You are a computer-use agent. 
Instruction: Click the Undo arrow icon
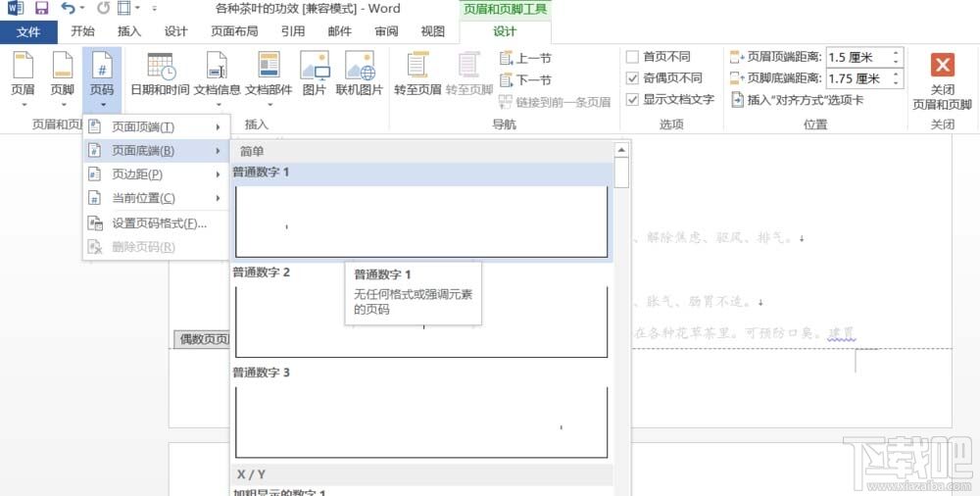pos(68,8)
